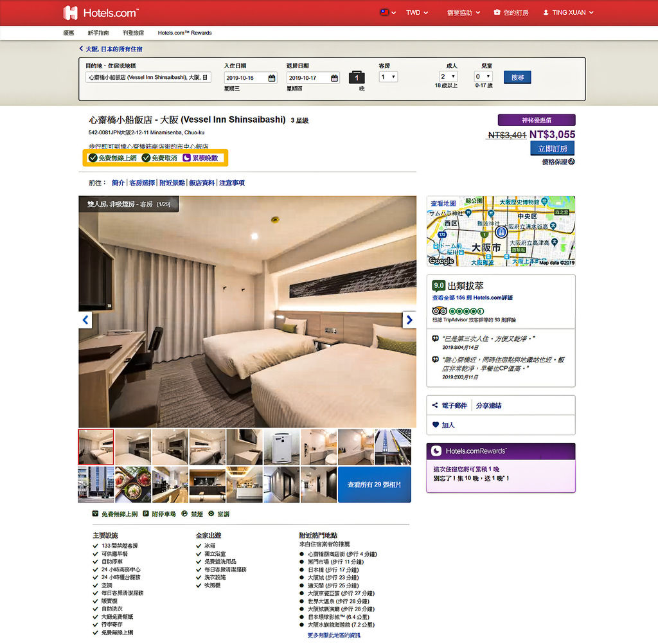Click the TripAdvisor owl rating icon
658x644 pixels.
[x=440, y=311]
